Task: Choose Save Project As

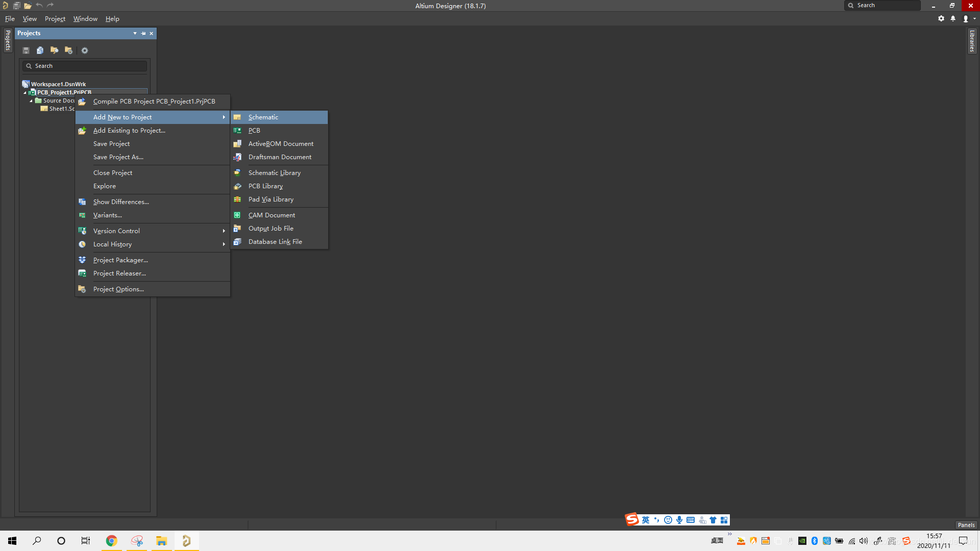Action: [x=153, y=157]
